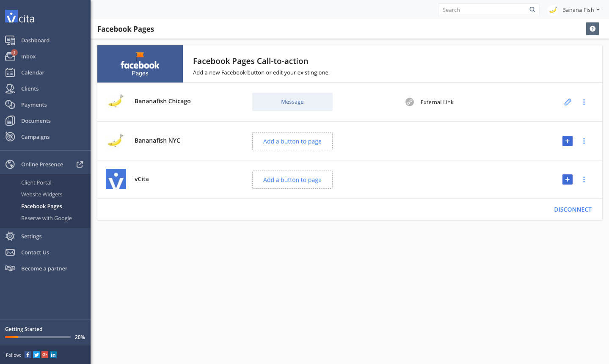This screenshot has height=364, width=609.
Task: Edit Bananafish Chicago button with pencil icon
Action: 568,102
